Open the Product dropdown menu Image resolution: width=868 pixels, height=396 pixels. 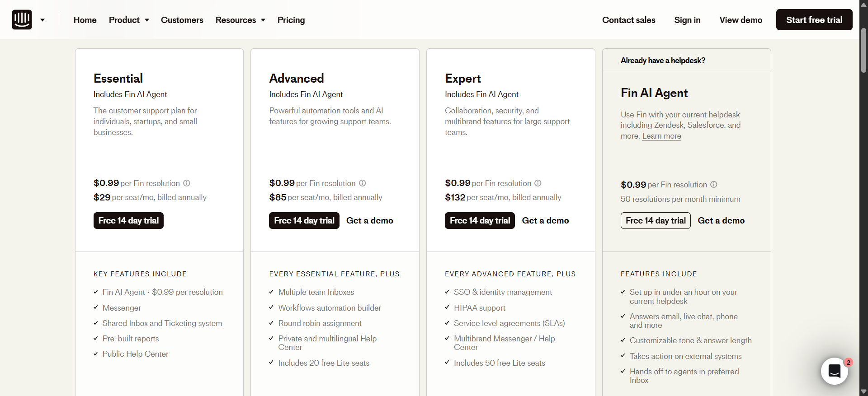coord(129,20)
